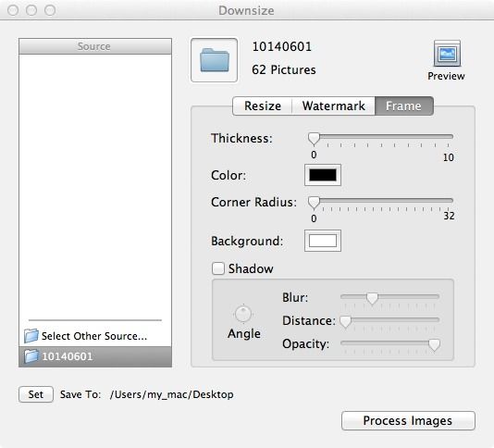
Task: Click the Thickness slider knob
Action: [314, 139]
